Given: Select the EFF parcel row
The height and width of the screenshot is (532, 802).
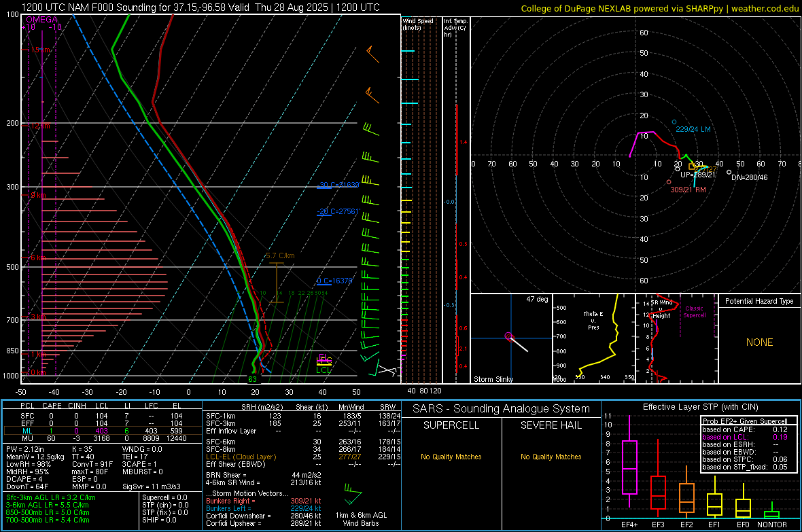Looking at the screenshot, I should point(102,423).
